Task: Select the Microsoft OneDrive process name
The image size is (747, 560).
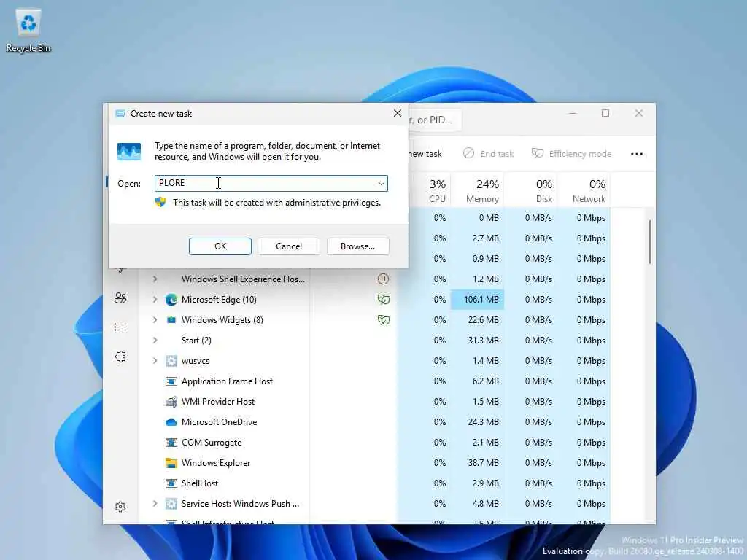Action: (x=219, y=422)
